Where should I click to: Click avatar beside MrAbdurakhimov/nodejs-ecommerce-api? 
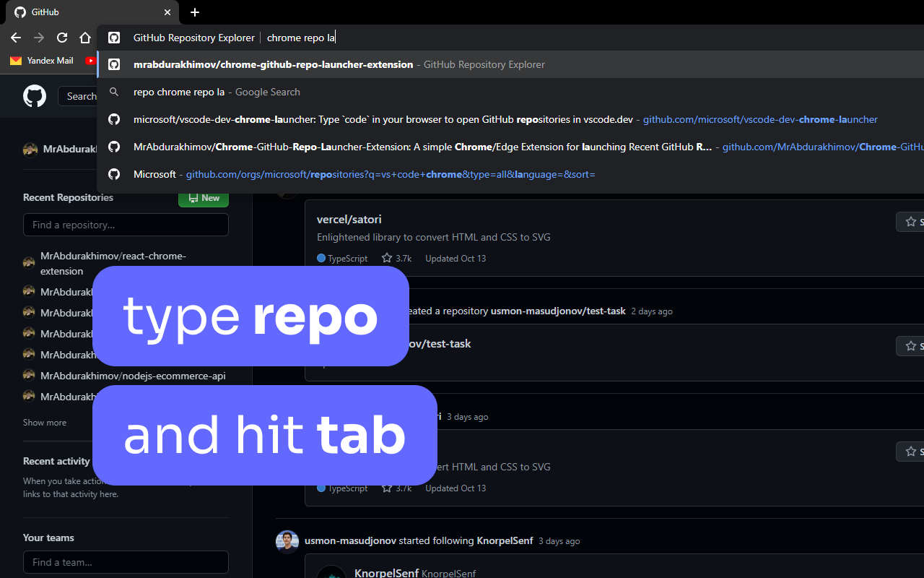pyautogui.click(x=29, y=376)
